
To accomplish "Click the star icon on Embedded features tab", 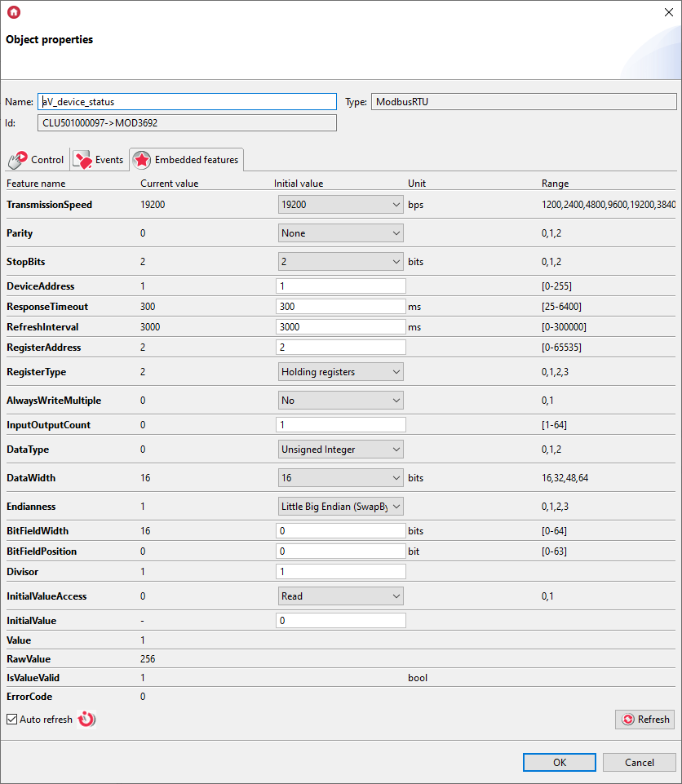I will click(x=141, y=159).
